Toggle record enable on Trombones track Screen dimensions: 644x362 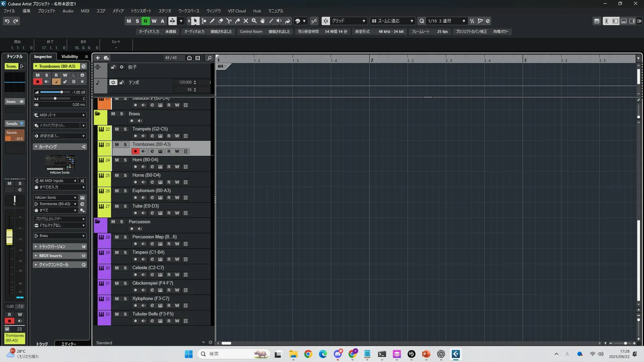click(136, 152)
